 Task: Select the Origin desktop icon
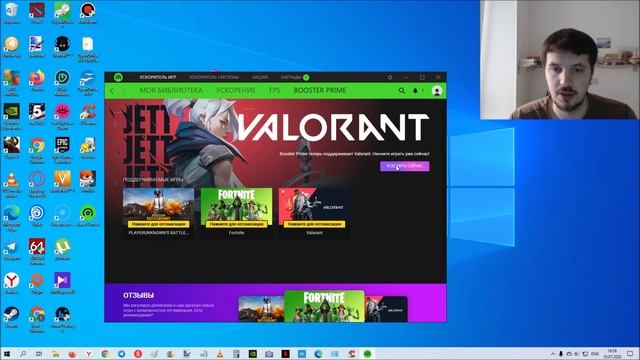pos(37,283)
